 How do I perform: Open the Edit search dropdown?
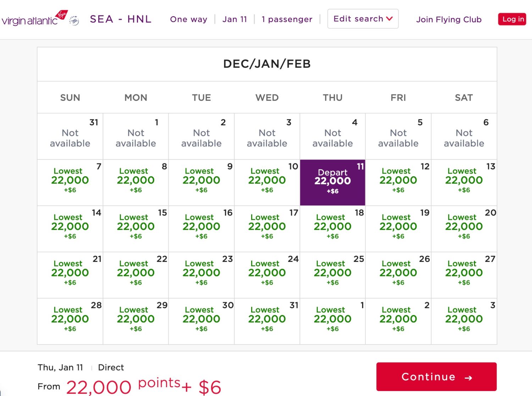(x=359, y=19)
